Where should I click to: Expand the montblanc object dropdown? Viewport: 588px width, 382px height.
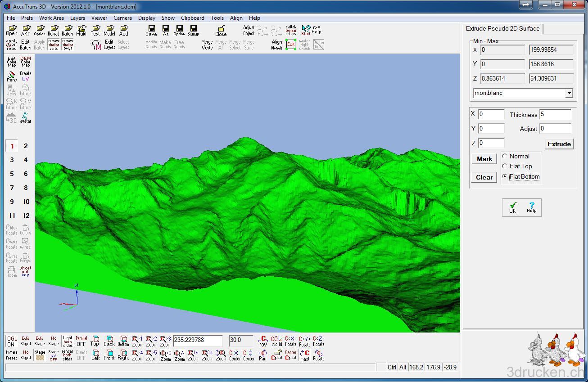[x=569, y=93]
